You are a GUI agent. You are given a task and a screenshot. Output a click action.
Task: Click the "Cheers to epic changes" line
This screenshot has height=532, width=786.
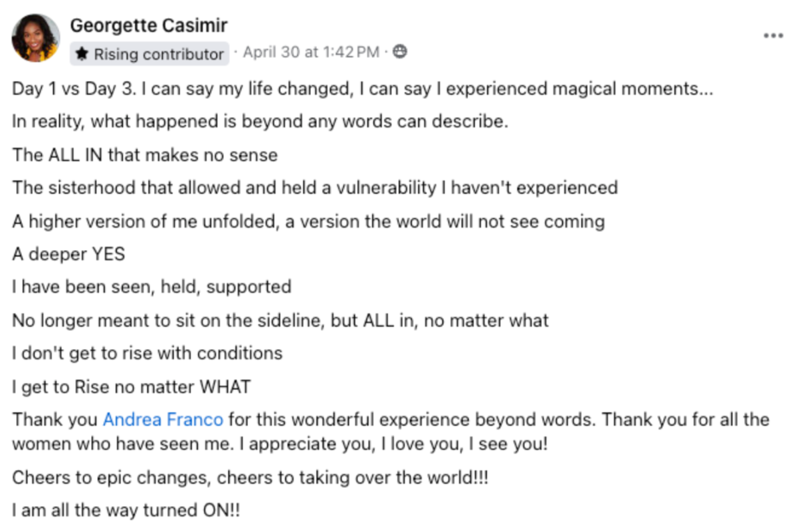click(250, 479)
